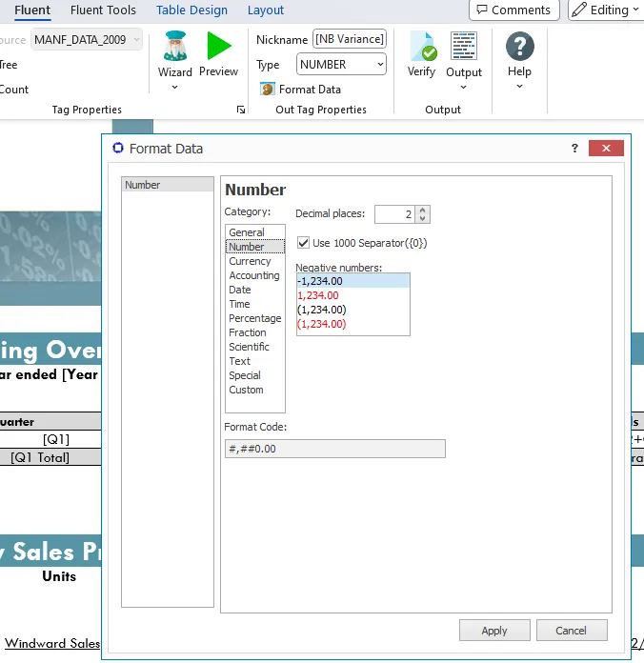Click the Verify document icon
This screenshot has width=644, height=663.
pyautogui.click(x=423, y=46)
